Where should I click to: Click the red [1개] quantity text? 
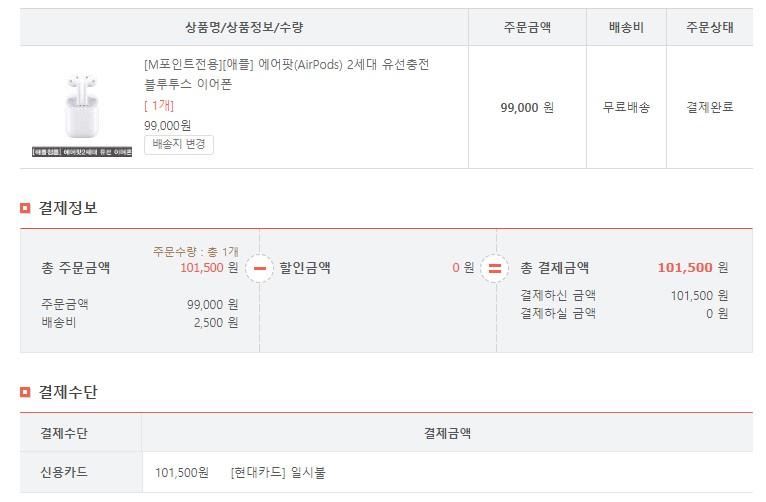(160, 106)
